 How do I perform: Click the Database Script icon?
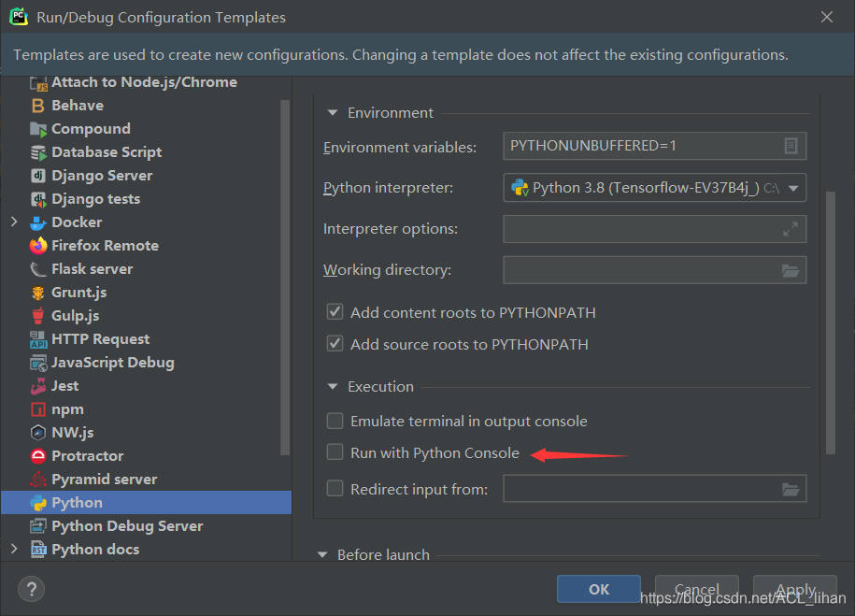click(38, 152)
